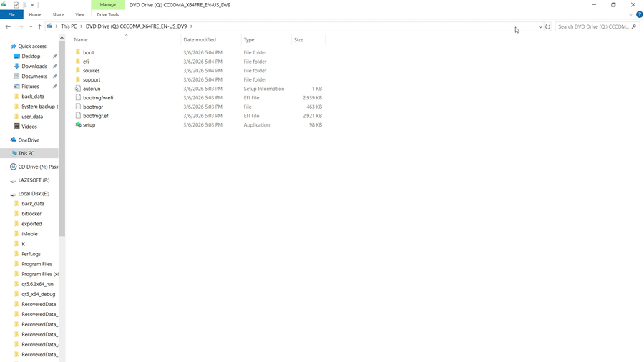Click the bootmgr file icon
644x362 pixels.
(78, 107)
